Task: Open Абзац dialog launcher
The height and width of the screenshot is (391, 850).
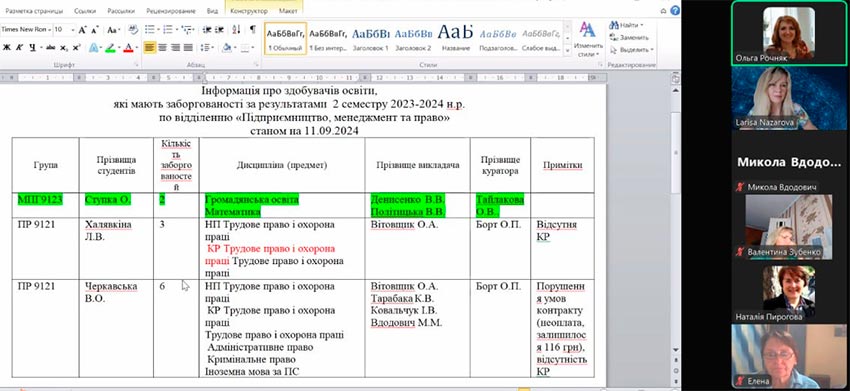Action: click(x=257, y=65)
